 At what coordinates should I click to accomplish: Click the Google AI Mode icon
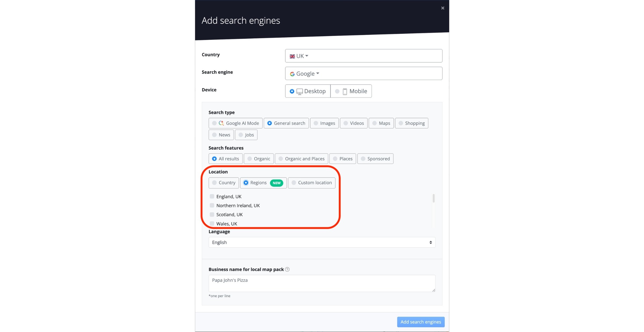221,123
